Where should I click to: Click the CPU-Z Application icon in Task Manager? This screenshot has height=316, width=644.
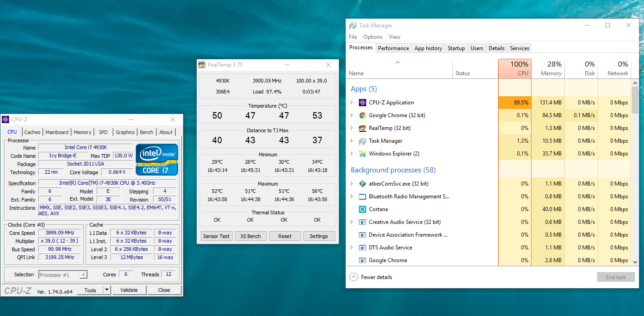(363, 103)
